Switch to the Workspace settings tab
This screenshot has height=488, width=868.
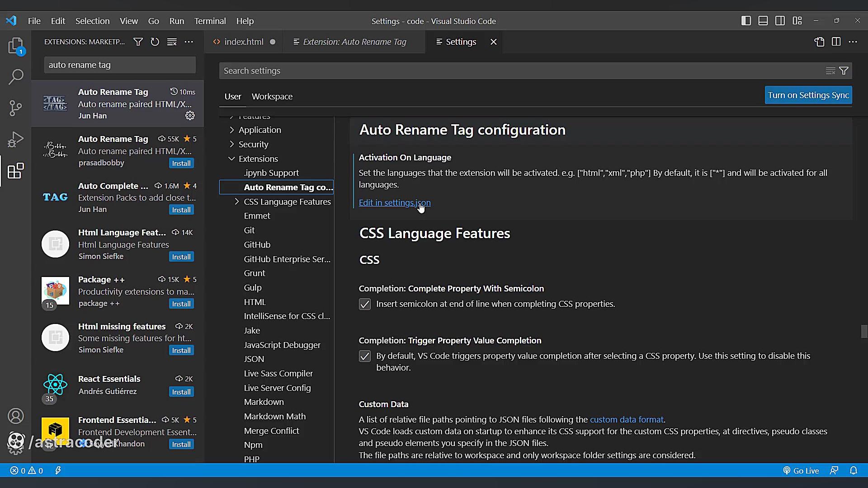[272, 96]
